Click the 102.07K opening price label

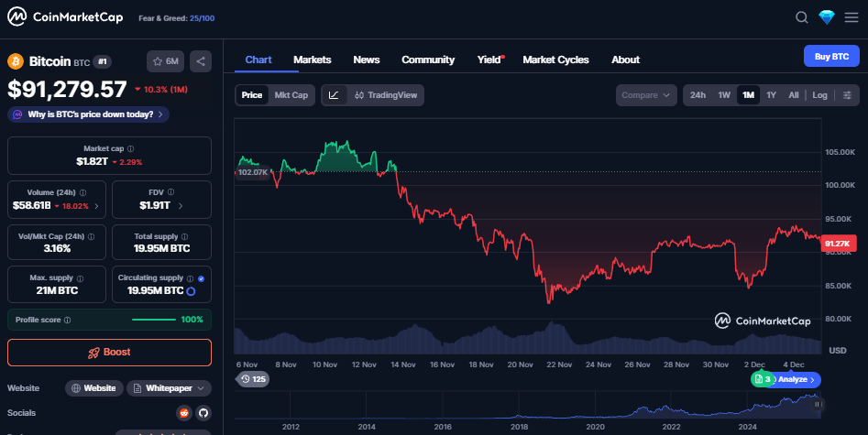point(253,172)
